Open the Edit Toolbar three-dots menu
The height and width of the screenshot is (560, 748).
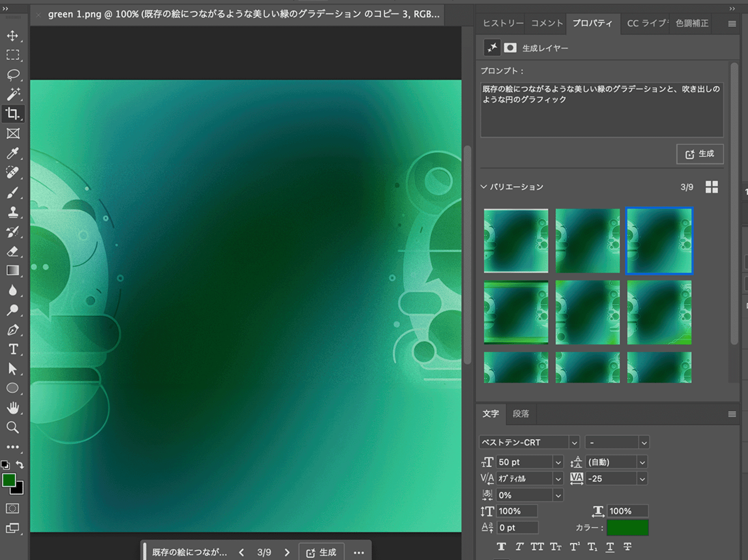coord(13,447)
